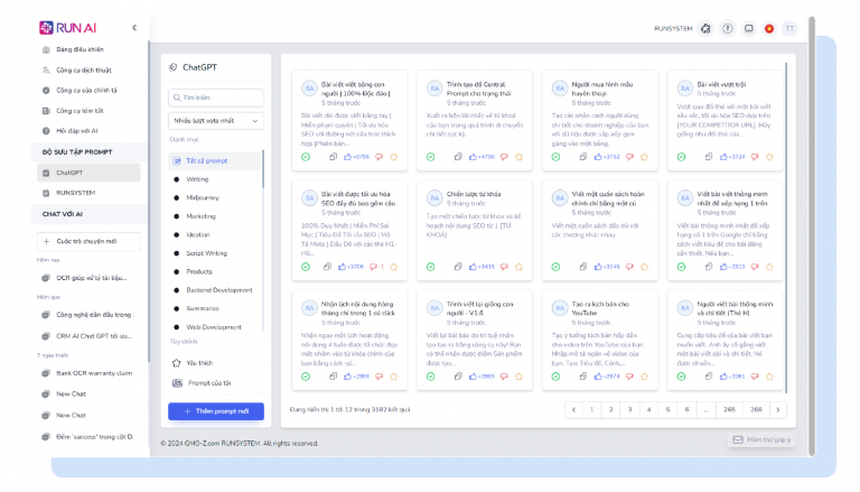The width and height of the screenshot is (860, 492).
Task: Collapse the RUN AI left sidebar
Action: (134, 27)
